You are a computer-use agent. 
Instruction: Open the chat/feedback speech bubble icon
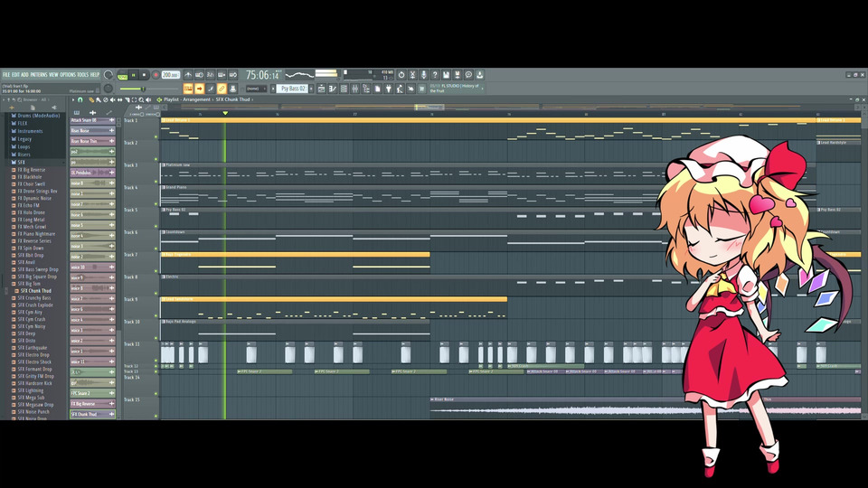[468, 75]
